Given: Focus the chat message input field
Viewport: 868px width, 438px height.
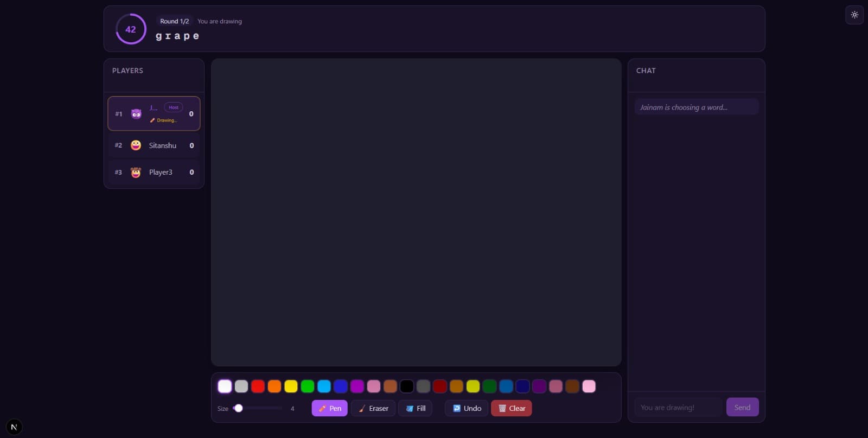Looking at the screenshot, I should [678, 407].
